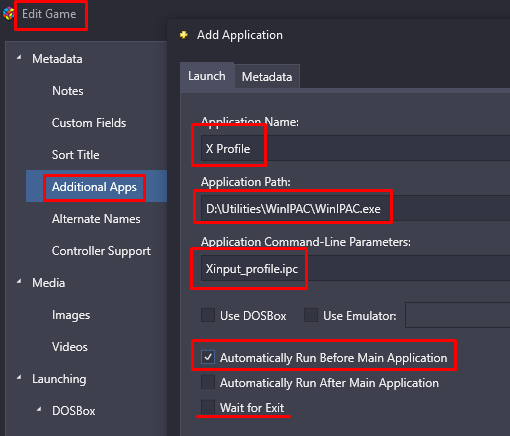
Task: Collapse the Launching tree section
Action: pyautogui.click(x=19, y=378)
